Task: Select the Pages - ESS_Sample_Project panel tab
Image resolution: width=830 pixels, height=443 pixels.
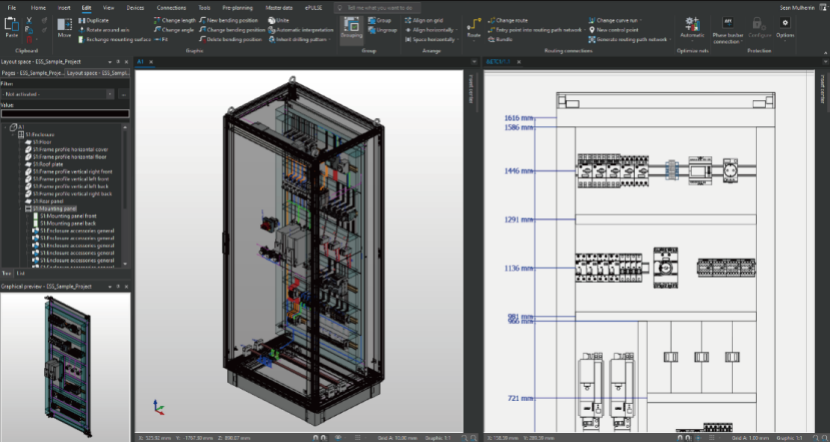Action: [x=32, y=73]
